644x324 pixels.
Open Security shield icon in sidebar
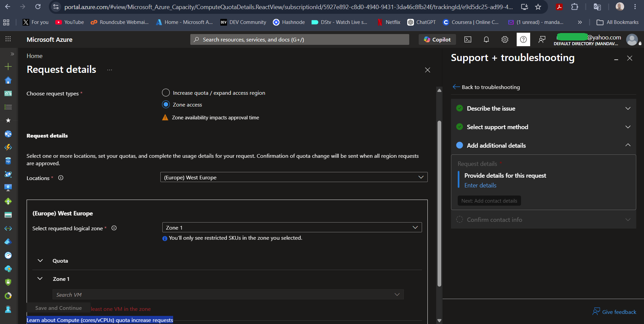(8, 282)
